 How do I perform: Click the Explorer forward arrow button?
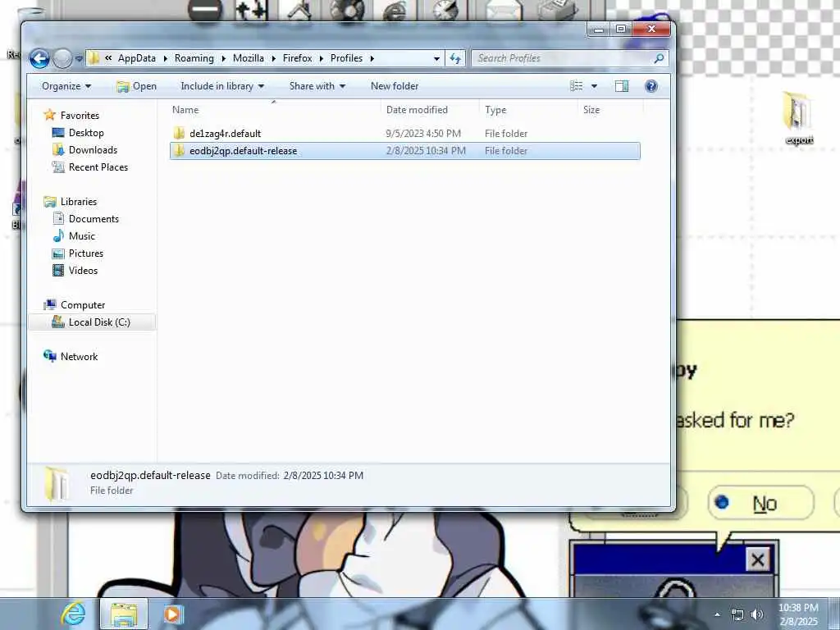point(62,58)
